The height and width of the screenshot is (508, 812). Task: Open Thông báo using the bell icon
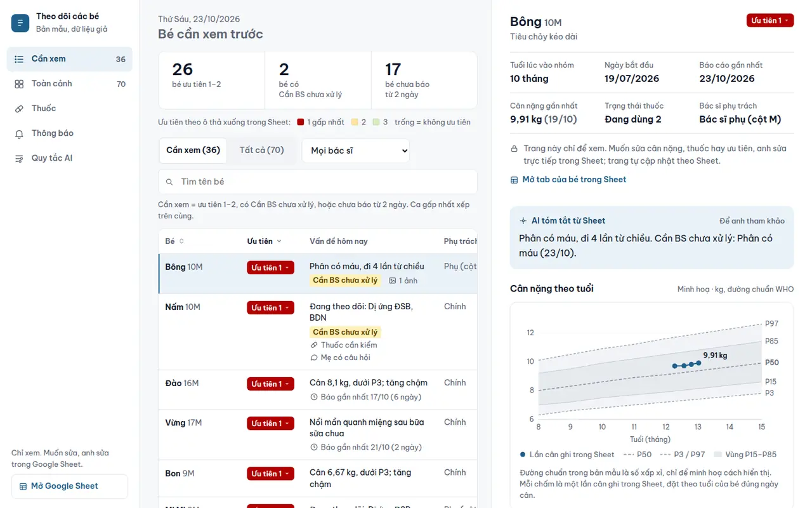19,133
